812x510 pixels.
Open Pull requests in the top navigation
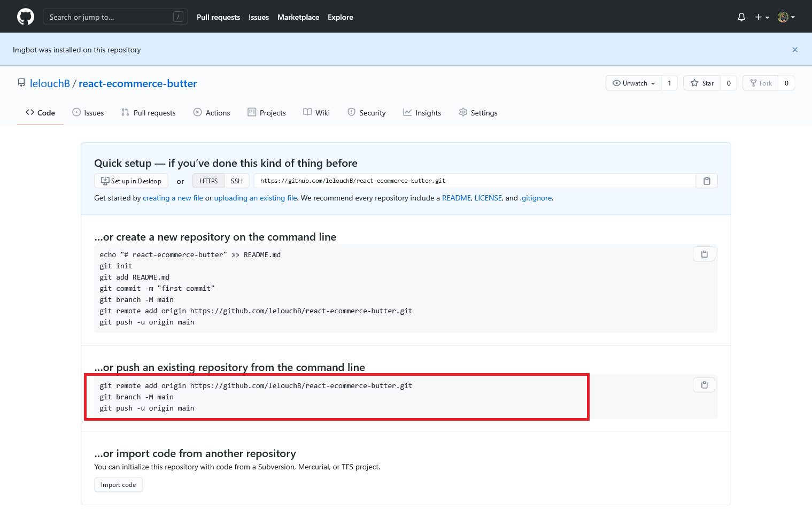pyautogui.click(x=218, y=17)
